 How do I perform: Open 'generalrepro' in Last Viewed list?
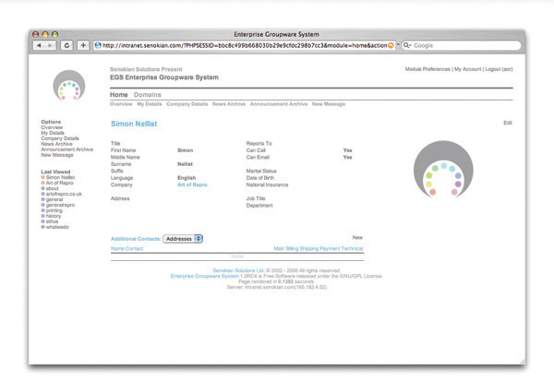(60, 205)
